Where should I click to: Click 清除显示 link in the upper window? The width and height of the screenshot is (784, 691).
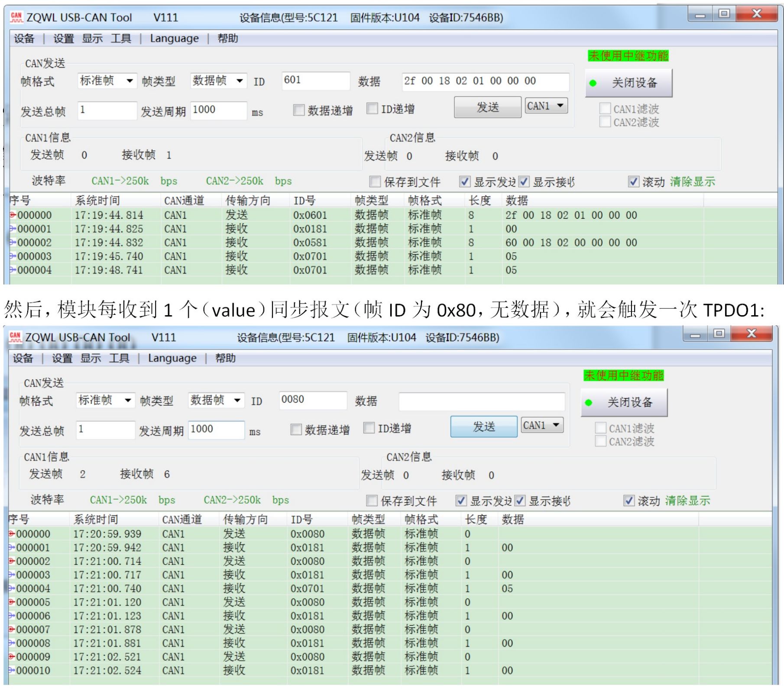click(692, 181)
